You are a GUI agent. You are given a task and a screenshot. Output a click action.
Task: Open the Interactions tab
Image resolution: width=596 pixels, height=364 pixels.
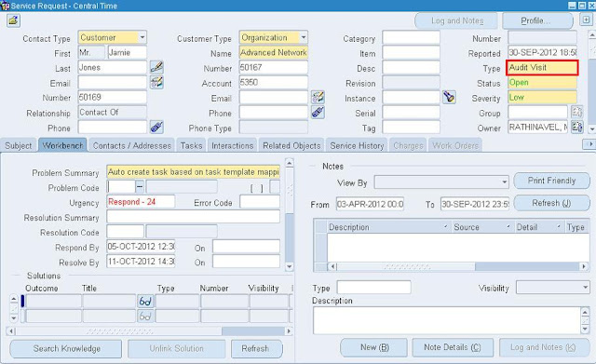232,145
